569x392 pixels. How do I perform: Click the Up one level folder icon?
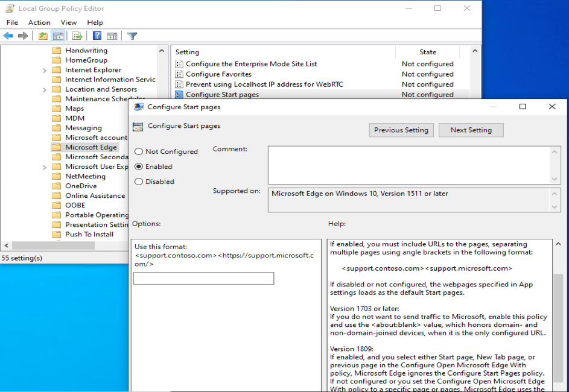[x=43, y=36]
